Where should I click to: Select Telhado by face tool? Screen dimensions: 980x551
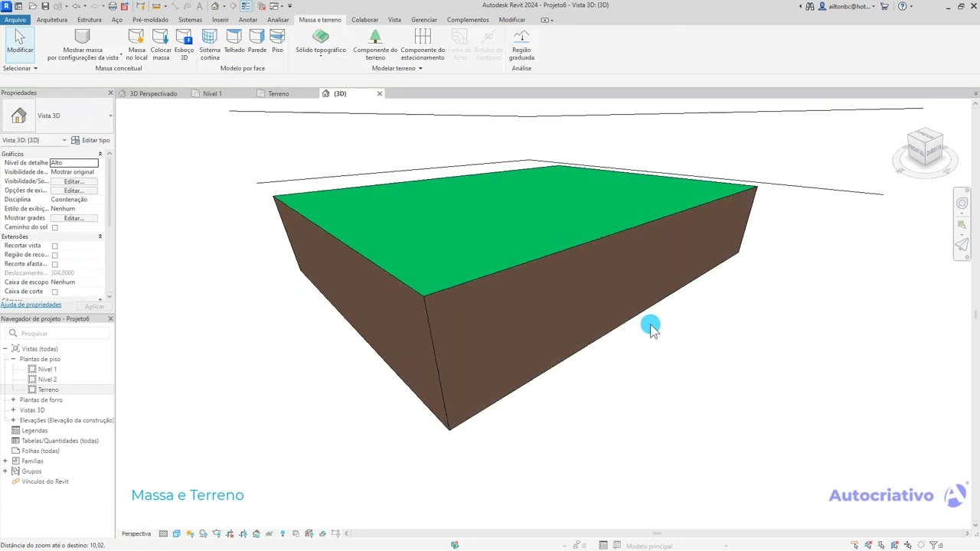234,41
